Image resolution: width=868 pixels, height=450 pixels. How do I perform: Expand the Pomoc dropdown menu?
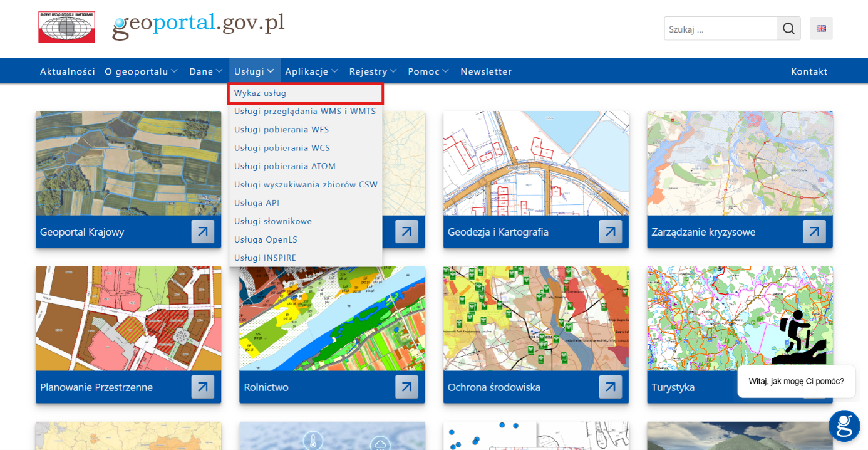pos(428,71)
